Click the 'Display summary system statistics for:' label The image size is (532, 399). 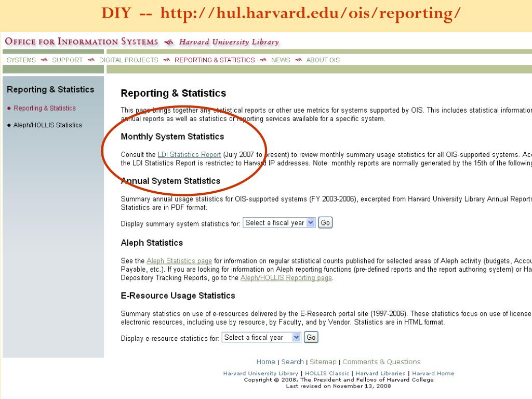(180, 223)
